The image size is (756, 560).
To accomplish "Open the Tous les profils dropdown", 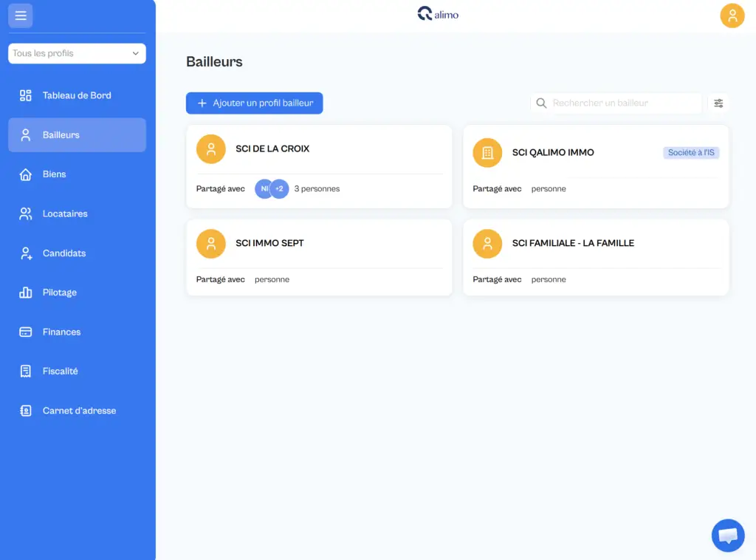I will [77, 53].
